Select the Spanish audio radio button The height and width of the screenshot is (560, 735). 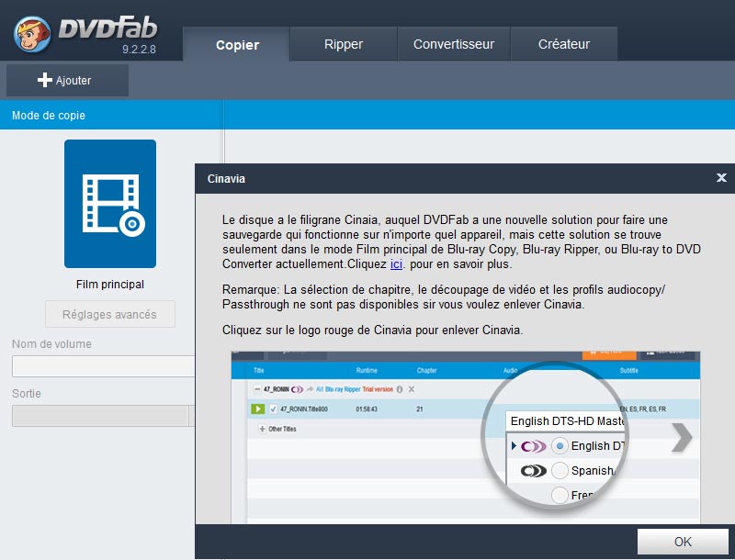point(560,471)
